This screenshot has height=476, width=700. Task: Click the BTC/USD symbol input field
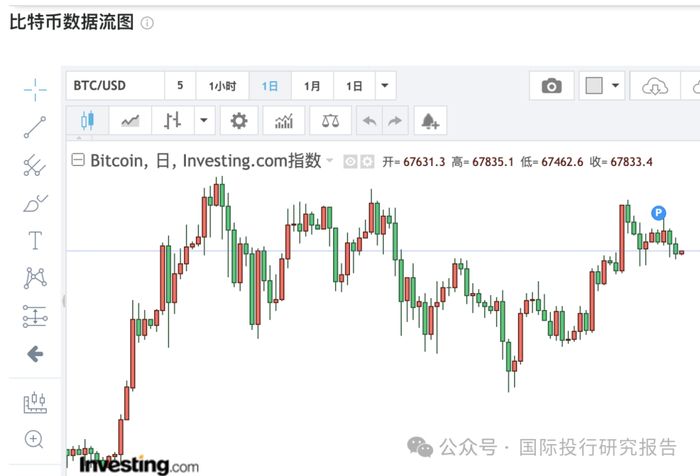click(x=115, y=86)
